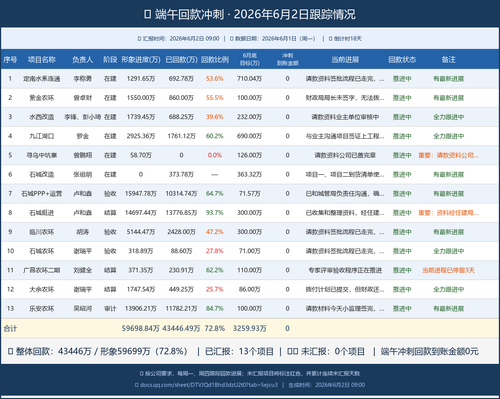Click the 60.2% collection ratio
The width and height of the screenshot is (500, 399).
(215, 136)
